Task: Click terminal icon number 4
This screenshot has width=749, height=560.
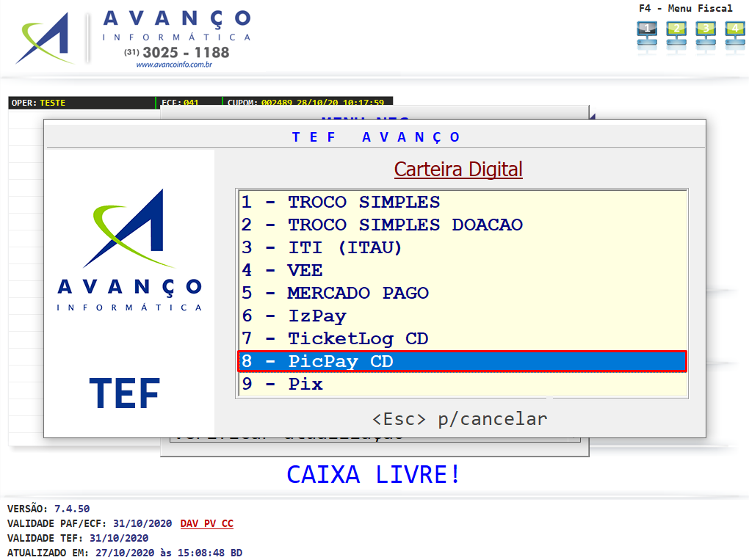Action: pos(734,35)
